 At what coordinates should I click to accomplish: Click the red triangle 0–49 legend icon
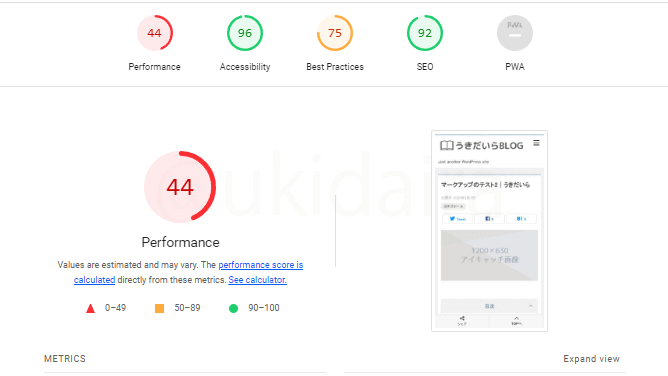coord(90,308)
